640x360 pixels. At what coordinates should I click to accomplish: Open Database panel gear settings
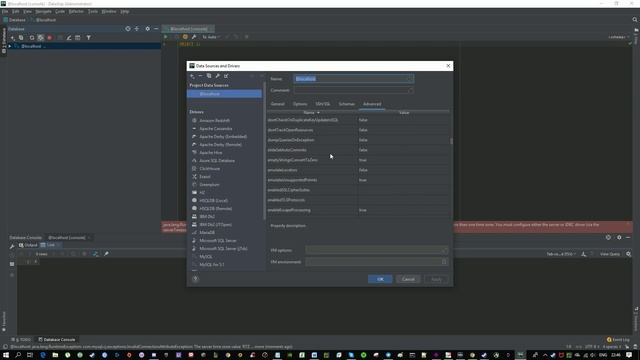click(x=147, y=29)
